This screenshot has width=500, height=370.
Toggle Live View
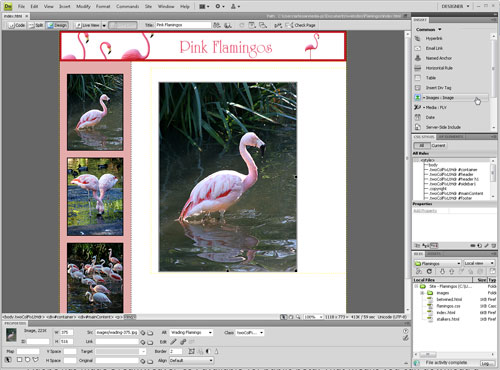click(88, 25)
